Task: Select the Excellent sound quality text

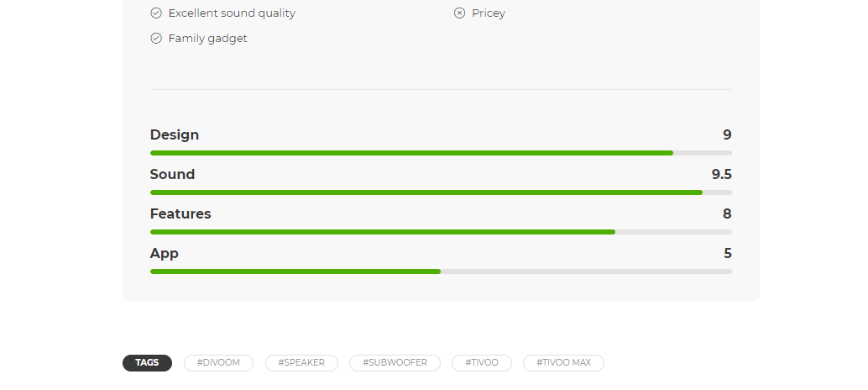Action: point(232,13)
